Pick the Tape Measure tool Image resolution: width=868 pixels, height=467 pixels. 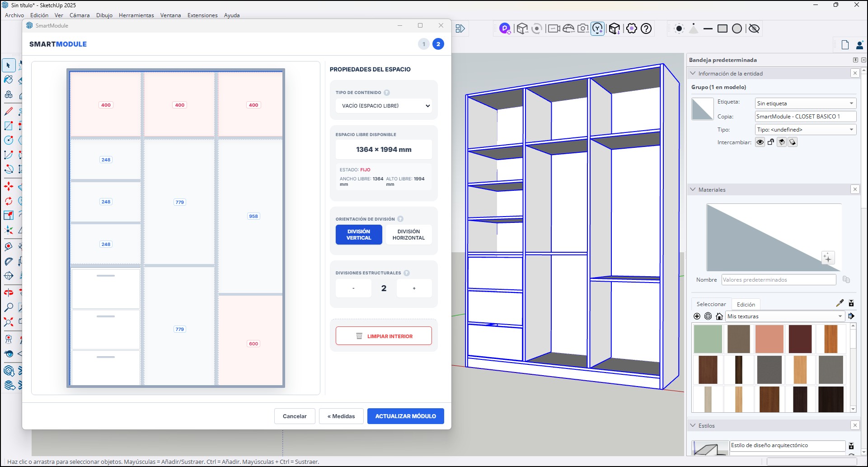[x=9, y=247]
